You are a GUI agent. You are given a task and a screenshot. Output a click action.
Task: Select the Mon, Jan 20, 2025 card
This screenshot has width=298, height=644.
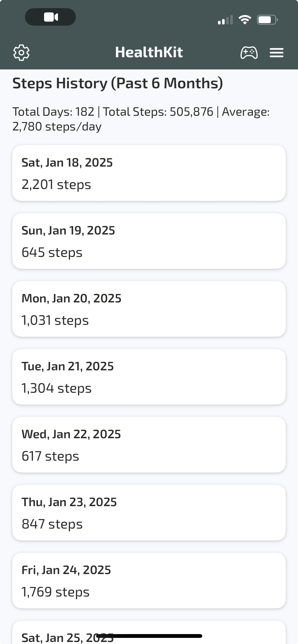(x=149, y=309)
